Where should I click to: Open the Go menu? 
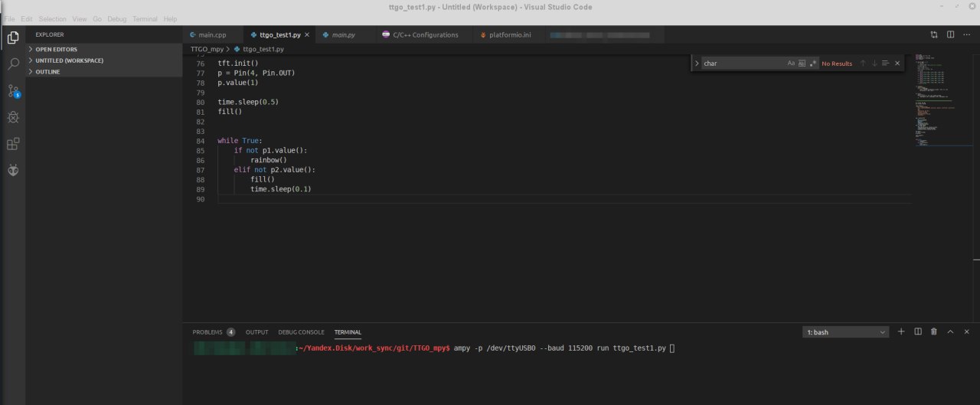point(97,18)
